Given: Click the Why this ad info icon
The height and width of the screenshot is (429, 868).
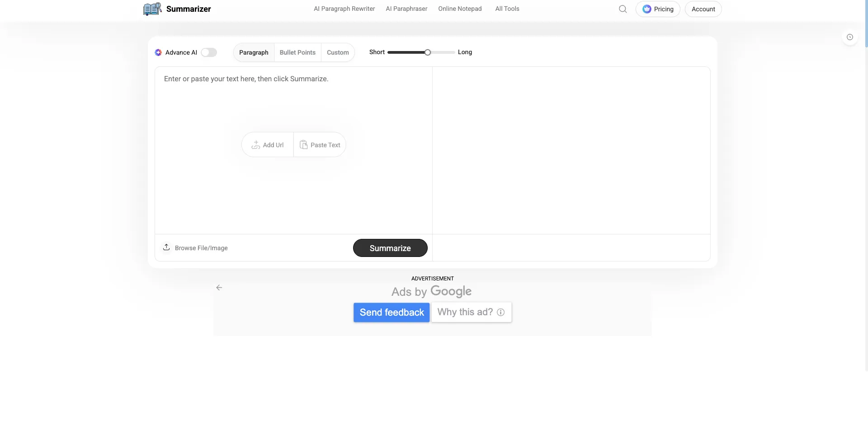Looking at the screenshot, I should (x=500, y=312).
